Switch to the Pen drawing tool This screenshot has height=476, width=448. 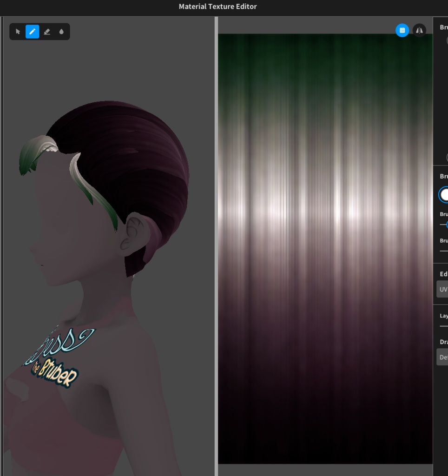(x=32, y=32)
